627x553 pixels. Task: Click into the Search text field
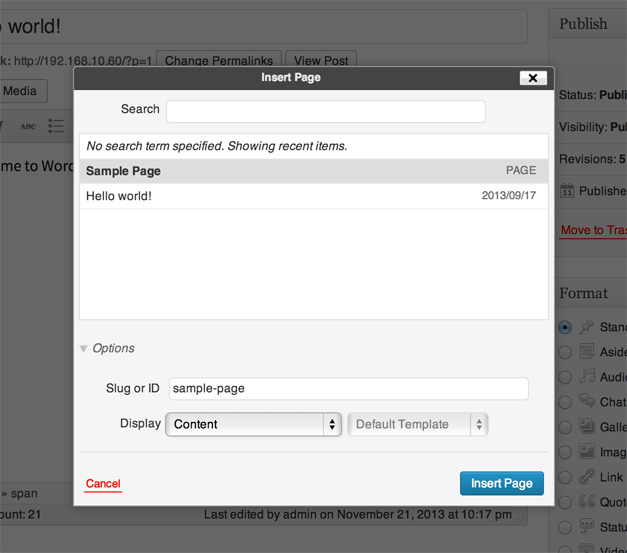[325, 110]
